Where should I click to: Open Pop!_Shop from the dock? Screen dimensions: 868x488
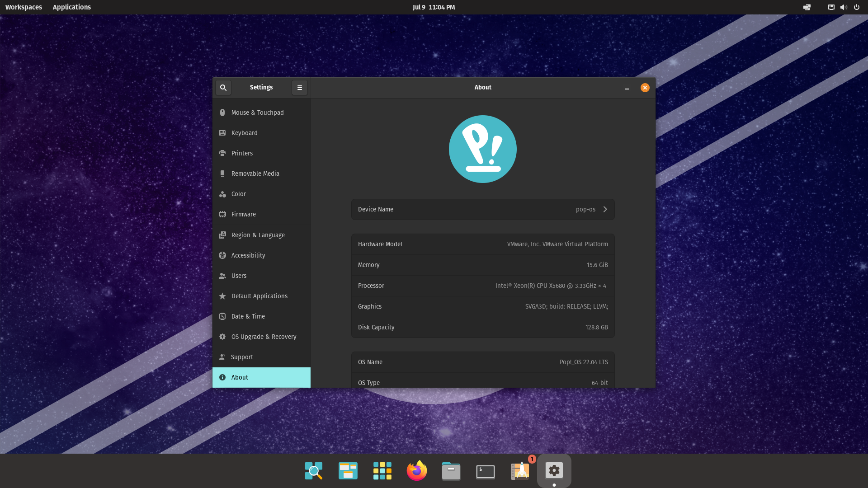pyautogui.click(x=519, y=470)
